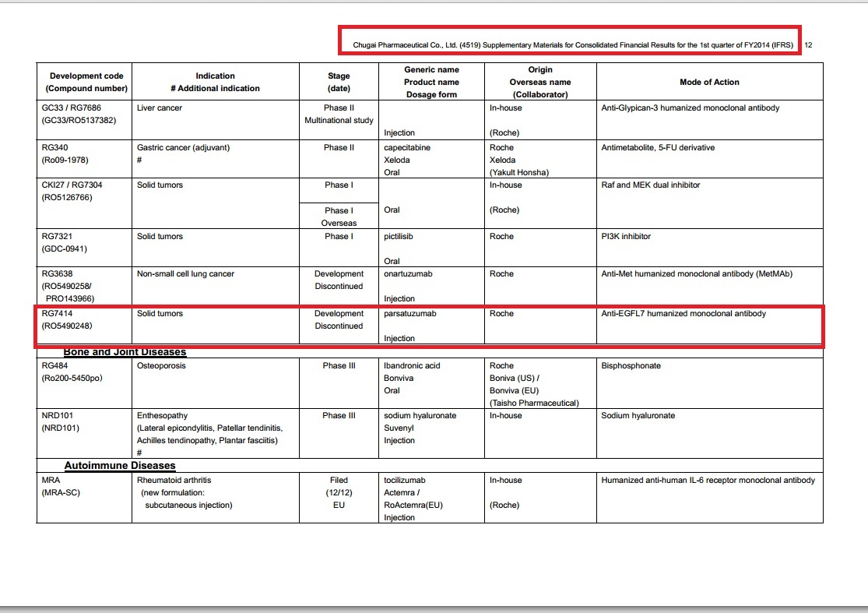
Task: Select 'pictilisib' in the RG7321 row
Action: [400, 237]
